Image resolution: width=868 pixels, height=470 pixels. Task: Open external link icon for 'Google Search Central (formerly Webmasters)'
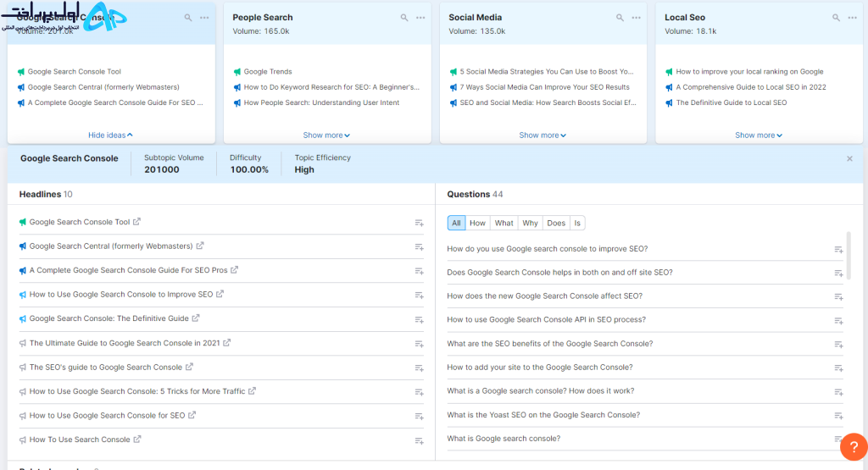[x=200, y=246]
